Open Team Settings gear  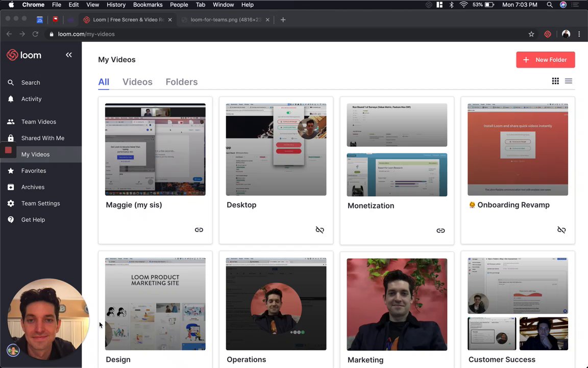(11, 203)
